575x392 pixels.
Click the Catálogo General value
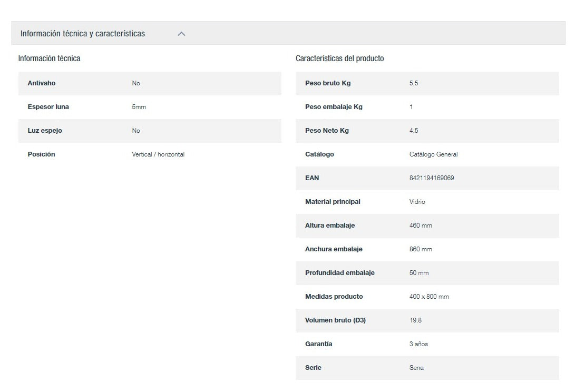(x=433, y=154)
